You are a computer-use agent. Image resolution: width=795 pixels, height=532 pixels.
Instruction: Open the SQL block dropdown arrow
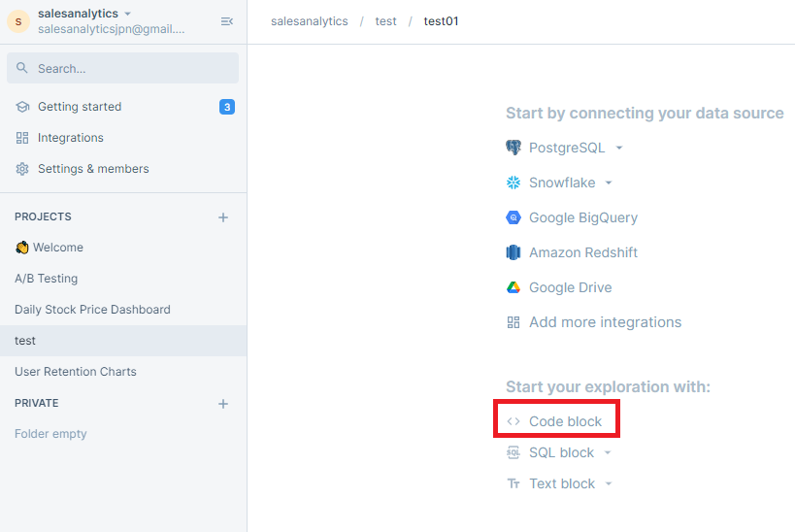point(608,453)
